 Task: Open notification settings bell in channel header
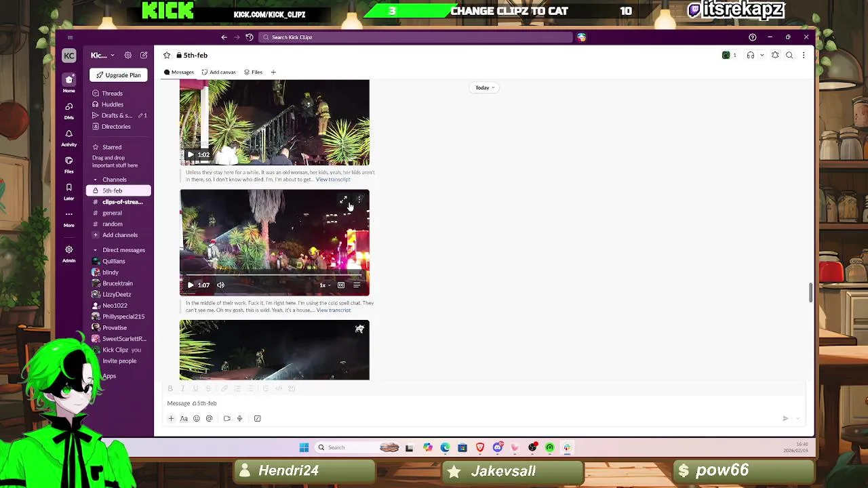pos(775,56)
